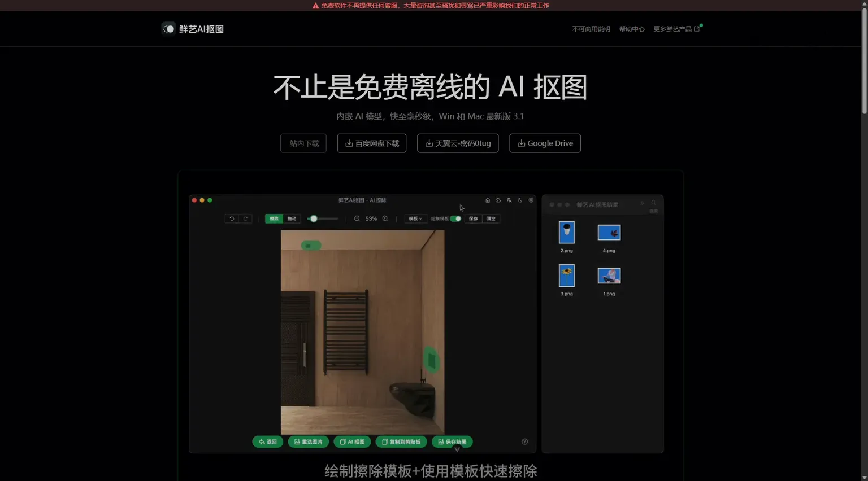Open the 3.png sunflower thumbnail
This screenshot has width=868, height=481.
pyautogui.click(x=566, y=276)
